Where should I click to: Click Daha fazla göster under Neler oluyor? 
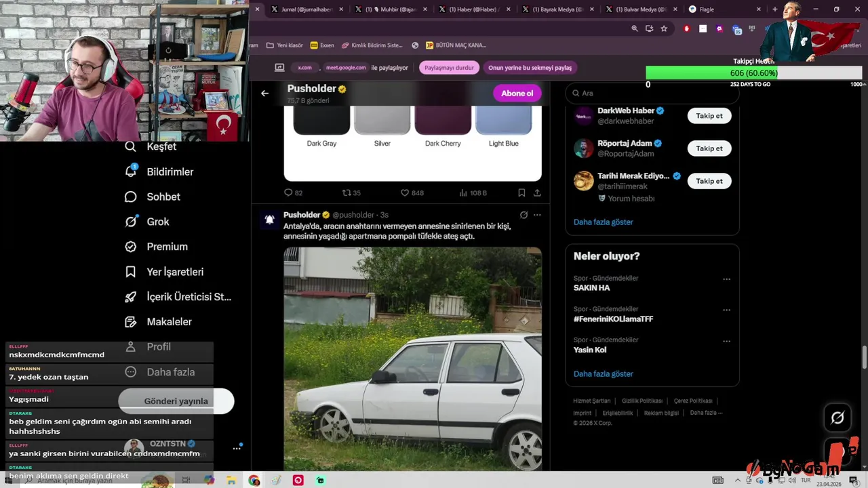point(604,373)
